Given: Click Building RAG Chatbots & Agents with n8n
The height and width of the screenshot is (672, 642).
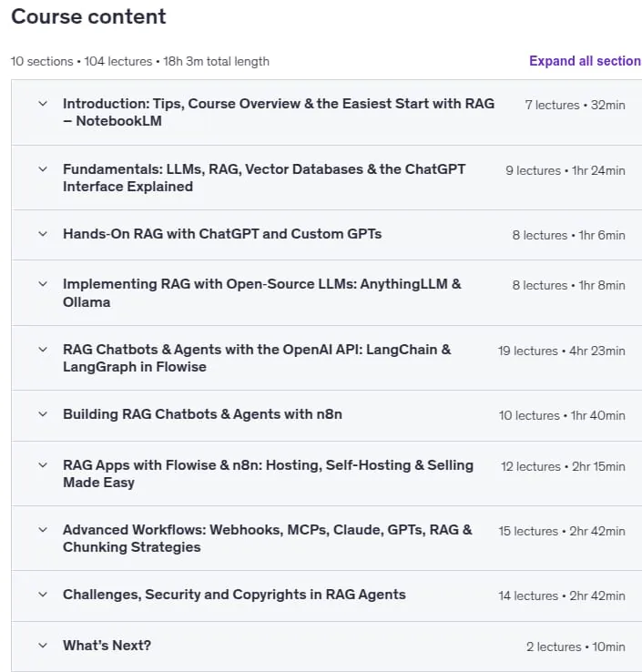Looking at the screenshot, I should coord(202,414).
